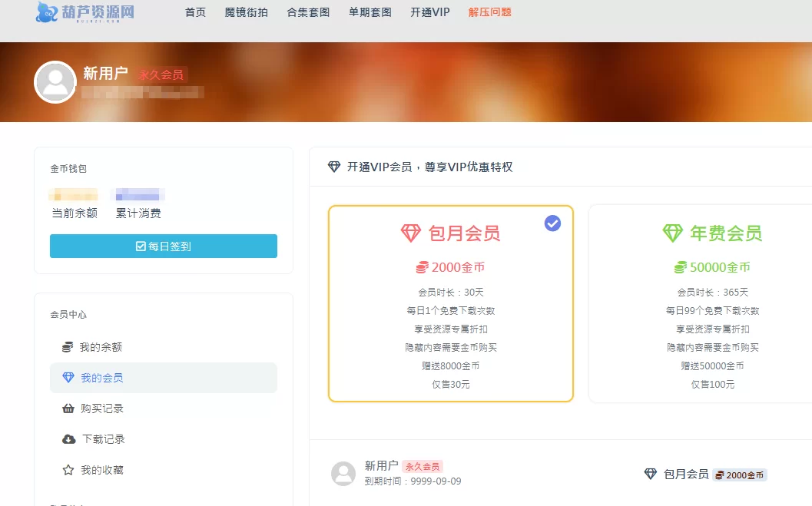Screen dimensions: 812x506
Task: Click the diamond icon beside 我的会员
Action: (68, 378)
